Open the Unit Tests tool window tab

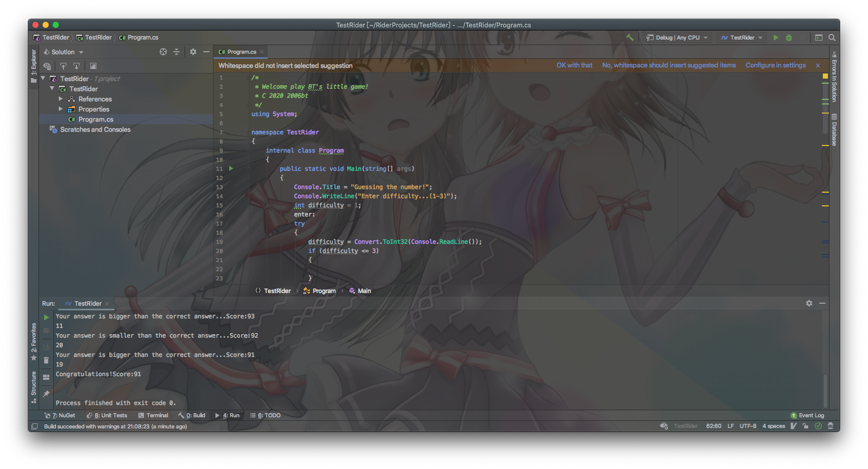[107, 415]
